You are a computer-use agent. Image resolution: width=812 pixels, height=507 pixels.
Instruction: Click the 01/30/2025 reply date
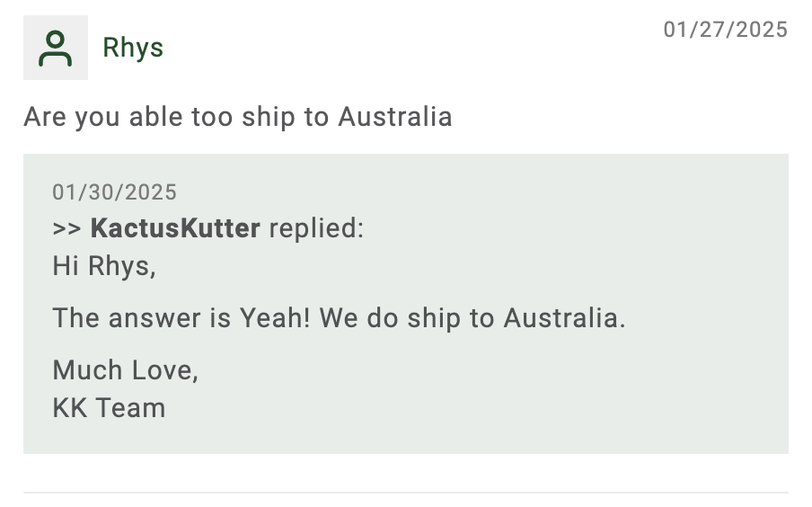click(x=114, y=192)
